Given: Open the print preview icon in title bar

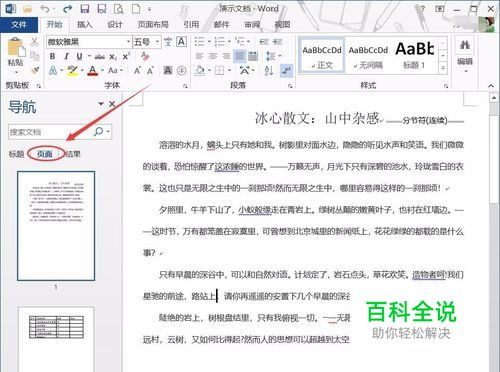Looking at the screenshot, I should 119,9.
